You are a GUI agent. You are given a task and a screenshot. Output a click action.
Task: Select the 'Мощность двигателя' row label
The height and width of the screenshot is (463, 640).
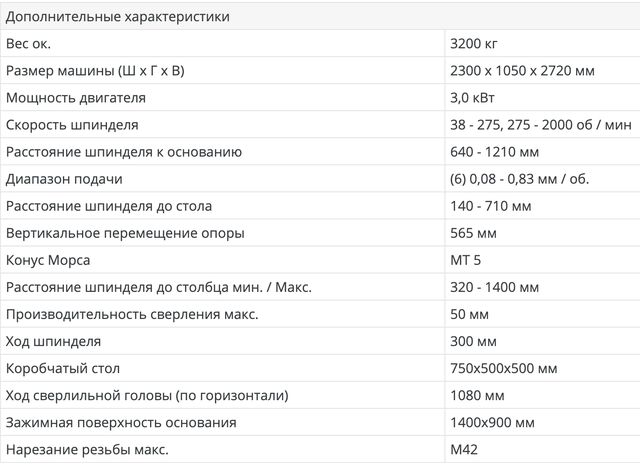point(76,98)
